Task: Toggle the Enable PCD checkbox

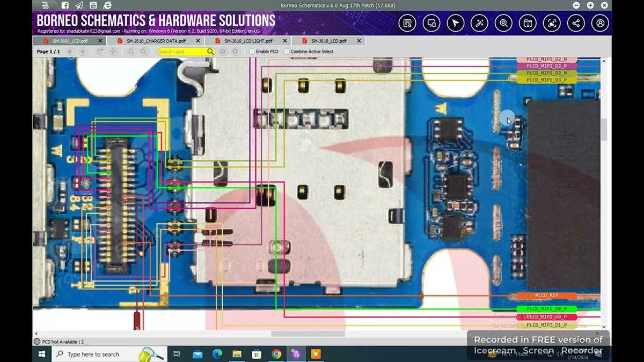Action: coord(252,51)
